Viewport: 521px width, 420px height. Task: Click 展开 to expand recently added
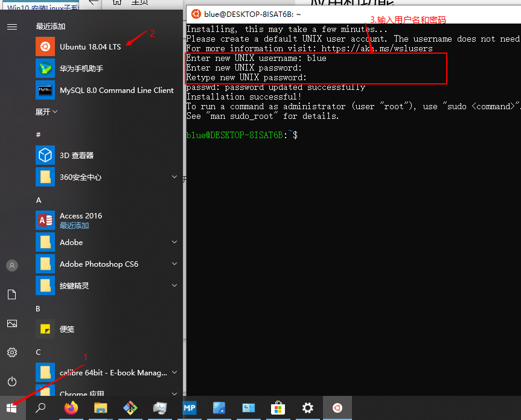tap(46, 112)
